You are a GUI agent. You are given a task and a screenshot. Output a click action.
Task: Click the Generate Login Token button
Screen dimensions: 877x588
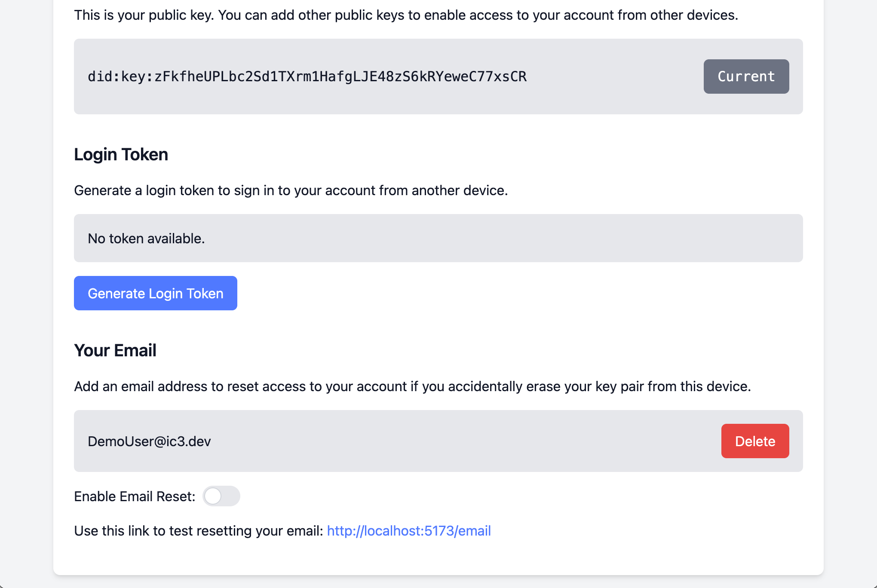coord(155,293)
